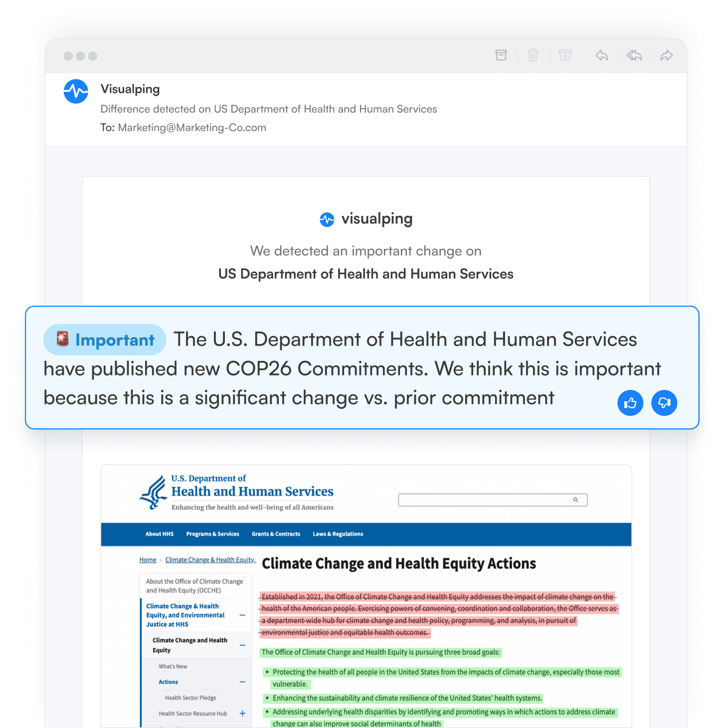Select Actions in the sidebar
The height and width of the screenshot is (728, 728).
pyautogui.click(x=169, y=682)
